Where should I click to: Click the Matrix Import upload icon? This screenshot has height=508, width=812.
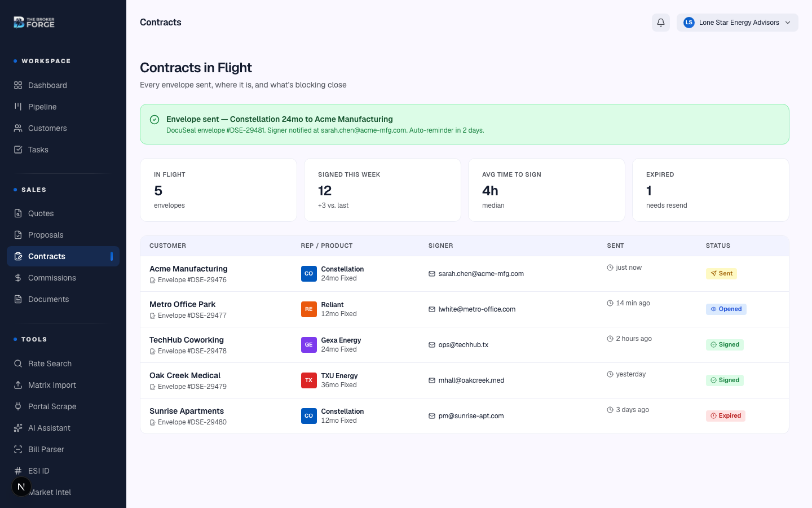click(18, 385)
